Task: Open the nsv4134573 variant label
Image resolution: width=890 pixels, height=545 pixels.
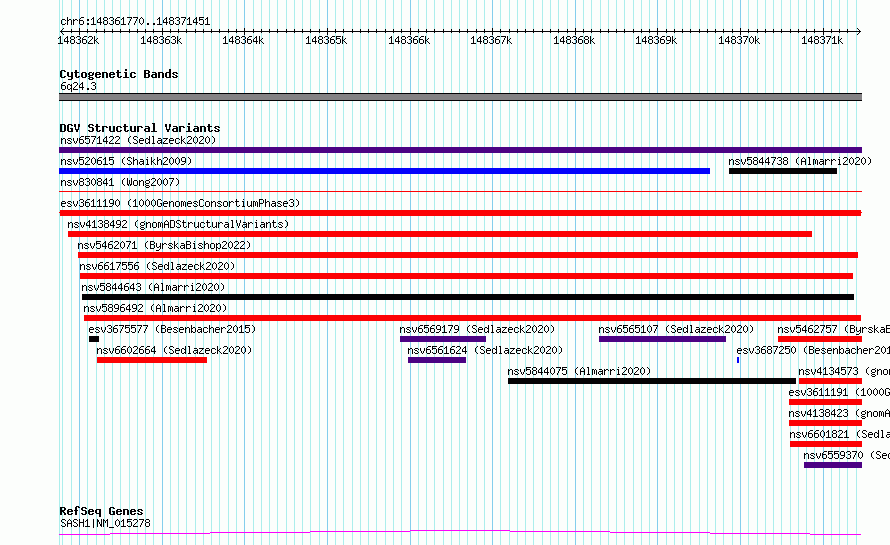Action: (843, 371)
